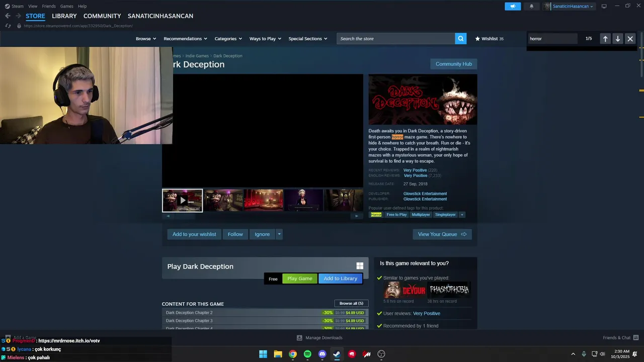Screen dimensions: 644x362
Task: Go to previous find result arrow
Action: pos(605,39)
